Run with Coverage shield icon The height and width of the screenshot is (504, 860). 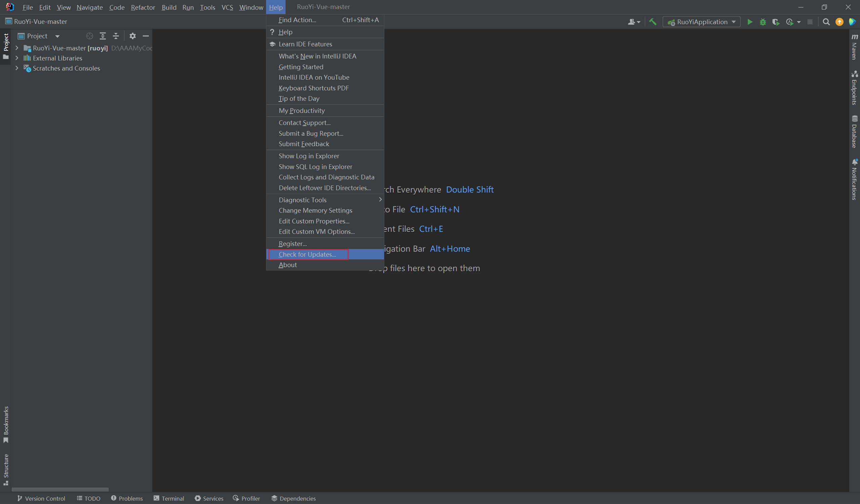pos(776,22)
